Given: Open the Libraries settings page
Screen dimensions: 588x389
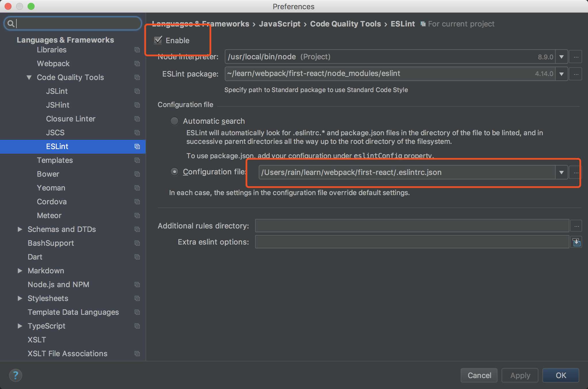Looking at the screenshot, I should tap(51, 50).
